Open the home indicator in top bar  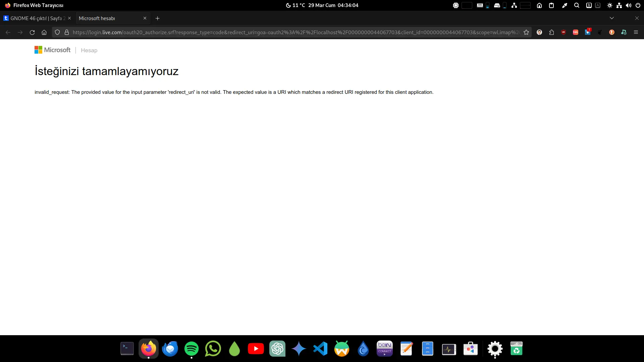(x=539, y=5)
